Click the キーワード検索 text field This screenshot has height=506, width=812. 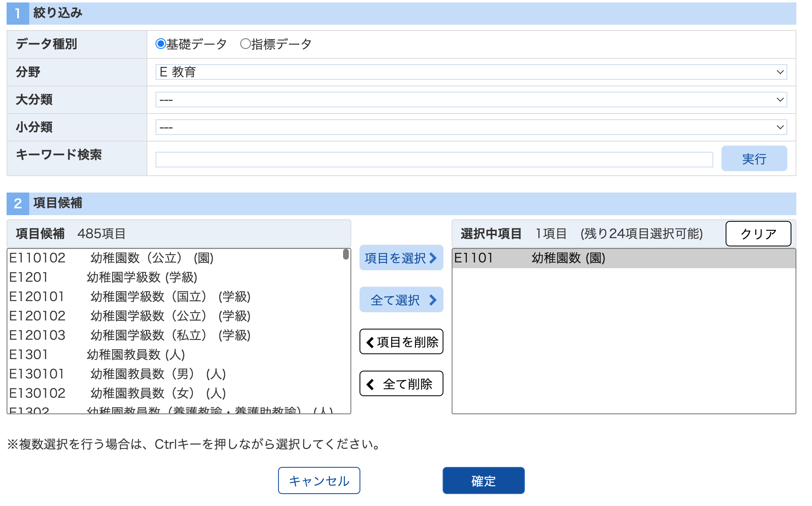[434, 159]
